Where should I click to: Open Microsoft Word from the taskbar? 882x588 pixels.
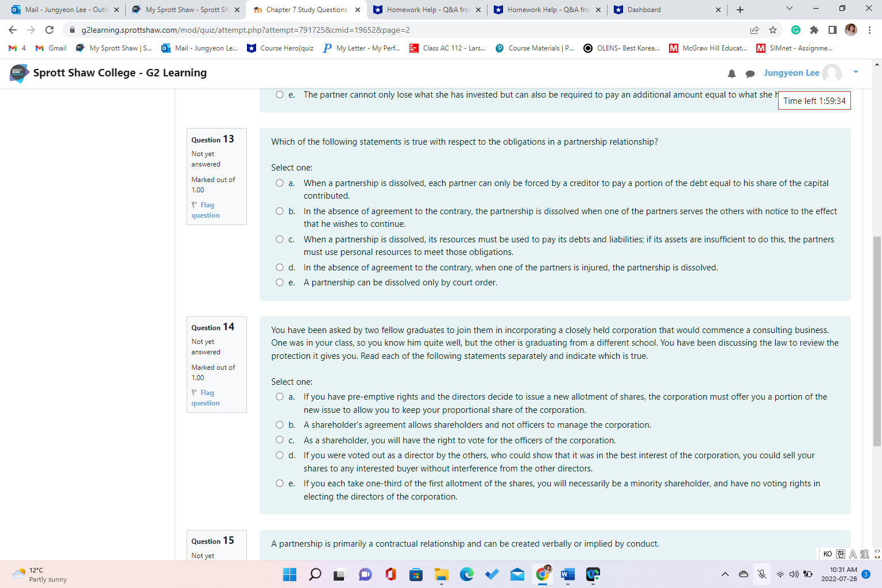pyautogui.click(x=567, y=574)
